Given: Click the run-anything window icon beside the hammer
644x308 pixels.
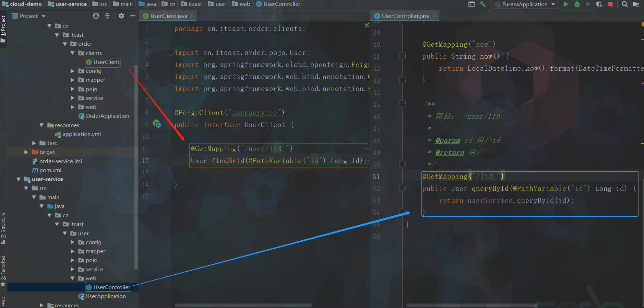Looking at the screenshot, I should pyautogui.click(x=472, y=4).
